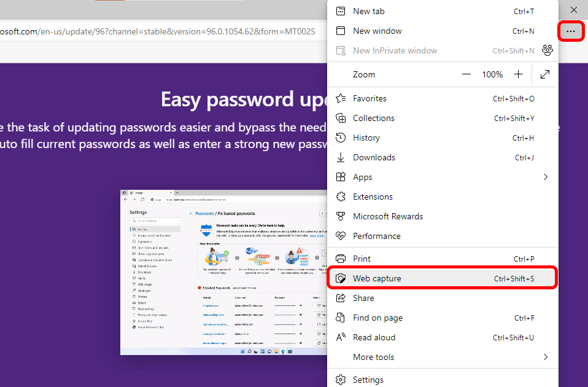Viewport: 588px width, 387px height.
Task: Click the Collections icon
Action: [x=341, y=118]
